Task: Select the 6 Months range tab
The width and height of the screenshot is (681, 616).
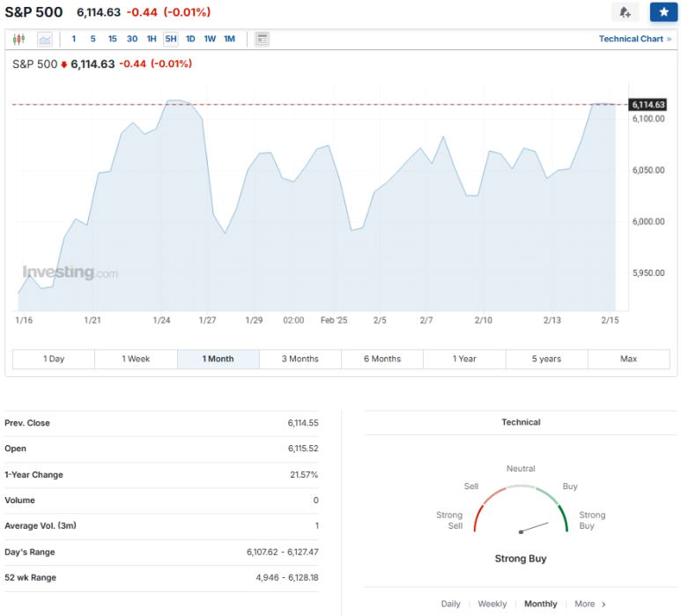Action: pos(382,359)
